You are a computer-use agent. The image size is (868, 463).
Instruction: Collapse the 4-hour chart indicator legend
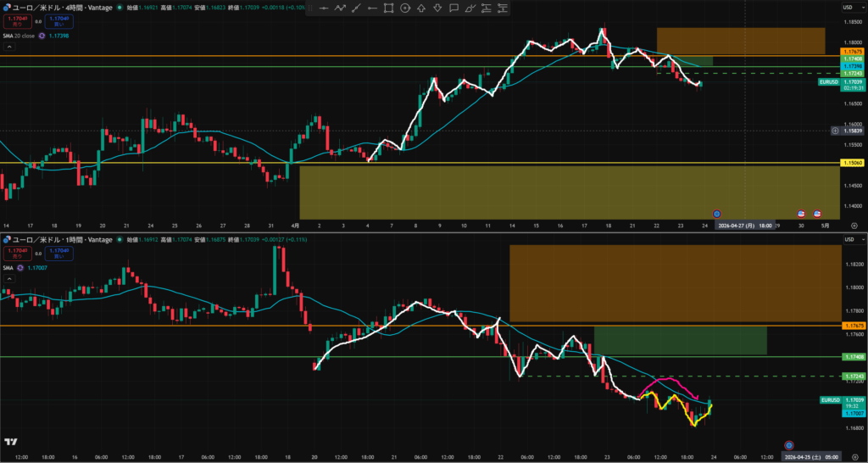(8, 47)
